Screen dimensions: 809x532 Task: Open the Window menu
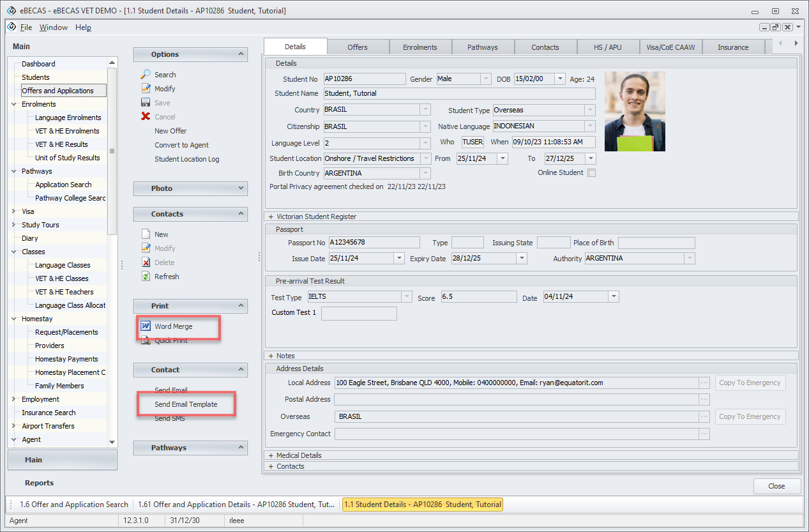[x=54, y=27]
